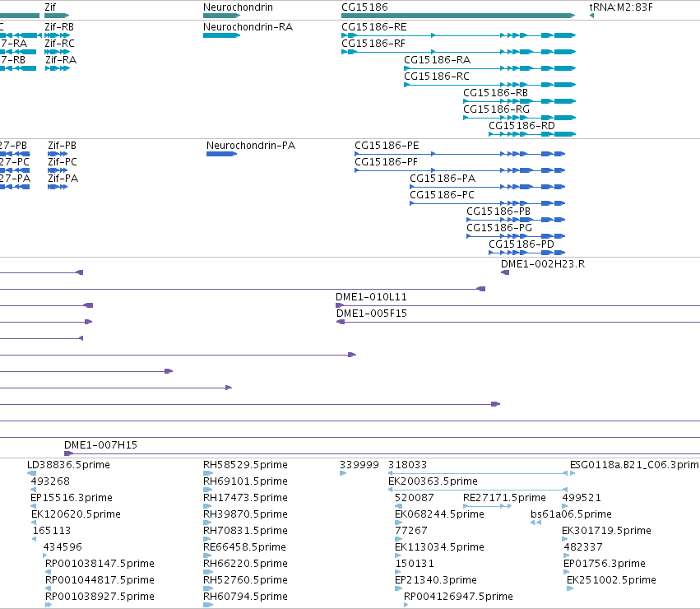This screenshot has height=609, width=700.
Task: Click EST EK200363.5prime
Action: (433, 481)
